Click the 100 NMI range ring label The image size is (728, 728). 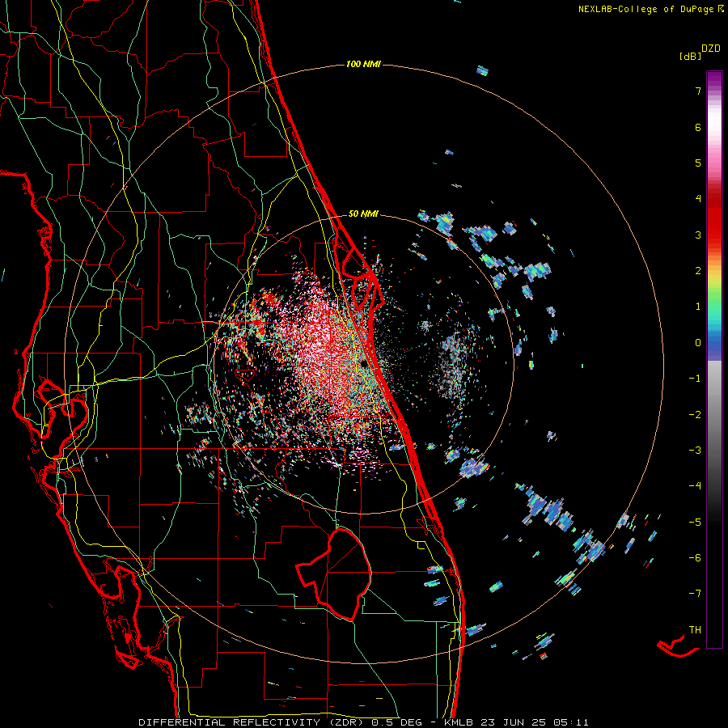tap(363, 64)
